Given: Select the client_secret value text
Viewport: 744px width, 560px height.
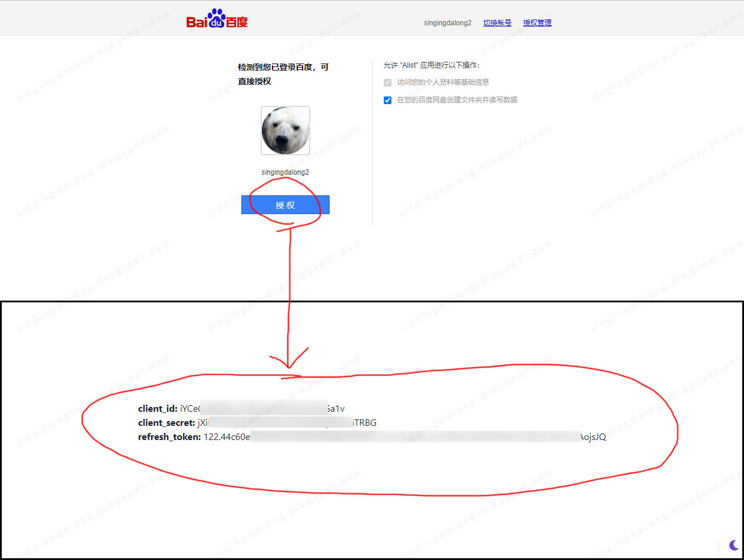Looking at the screenshot, I should pyautogui.click(x=287, y=422).
